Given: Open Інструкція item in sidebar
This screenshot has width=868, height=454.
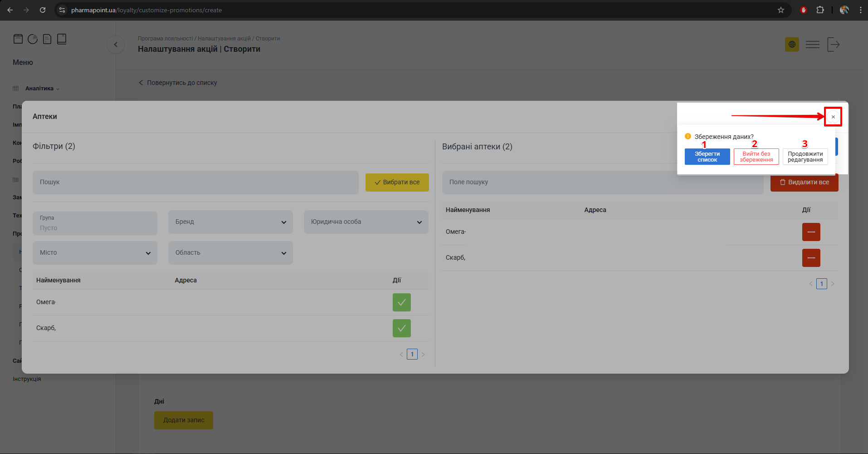Looking at the screenshot, I should coord(27,379).
